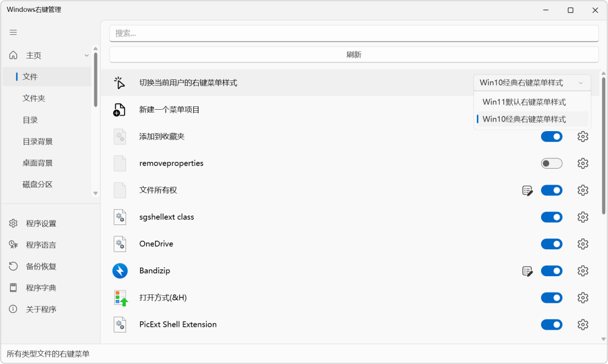Disable PicExt Shell Extension toggle
The width and height of the screenshot is (608, 364).
(552, 325)
